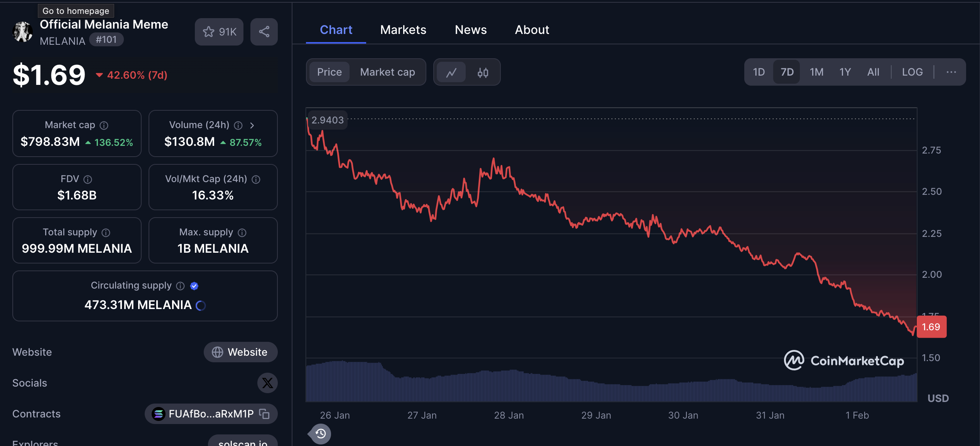Image resolution: width=980 pixels, height=446 pixels.
Task: Click the 1.69 current price label on axis
Action: (x=931, y=327)
